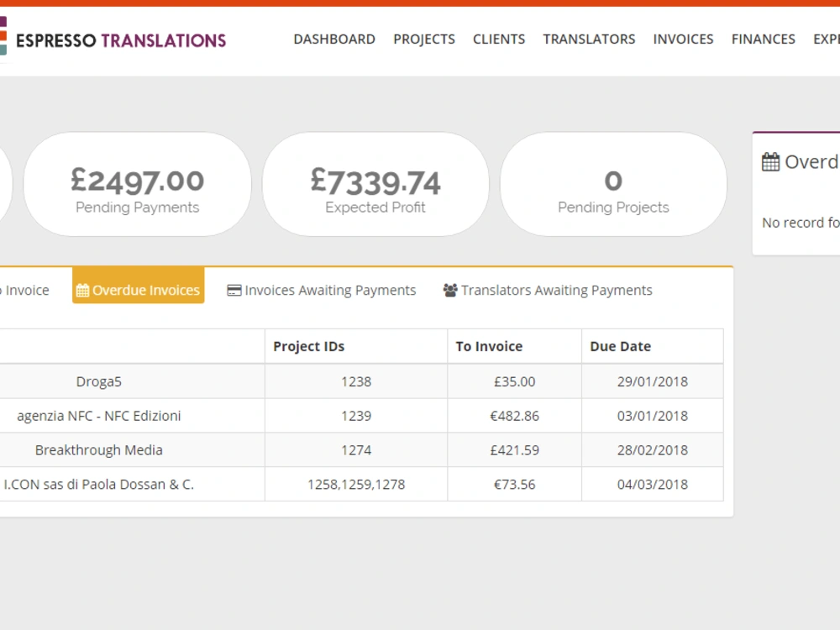Open the Clients section
Viewport: 840px width, 630px height.
[x=499, y=39]
